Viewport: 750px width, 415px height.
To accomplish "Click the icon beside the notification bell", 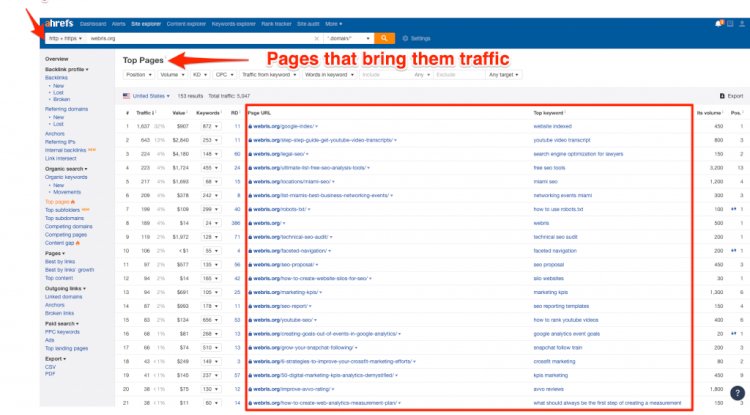I will point(730,23).
